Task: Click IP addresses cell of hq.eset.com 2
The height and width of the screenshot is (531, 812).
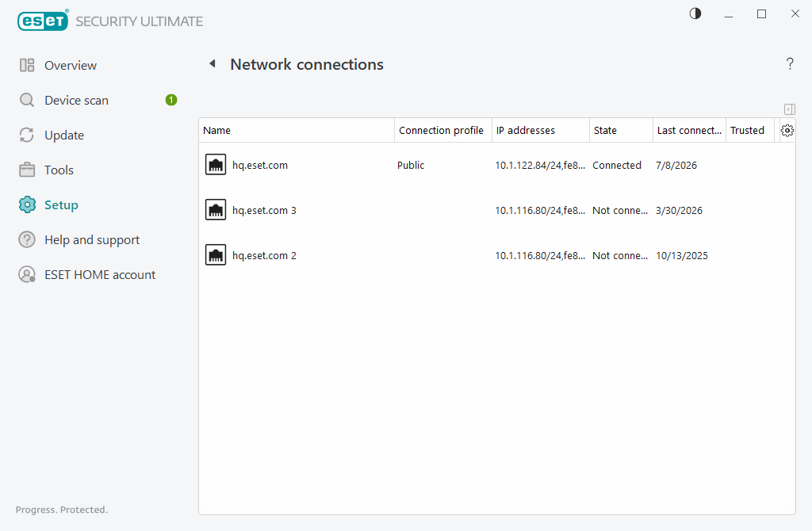Action: point(540,255)
